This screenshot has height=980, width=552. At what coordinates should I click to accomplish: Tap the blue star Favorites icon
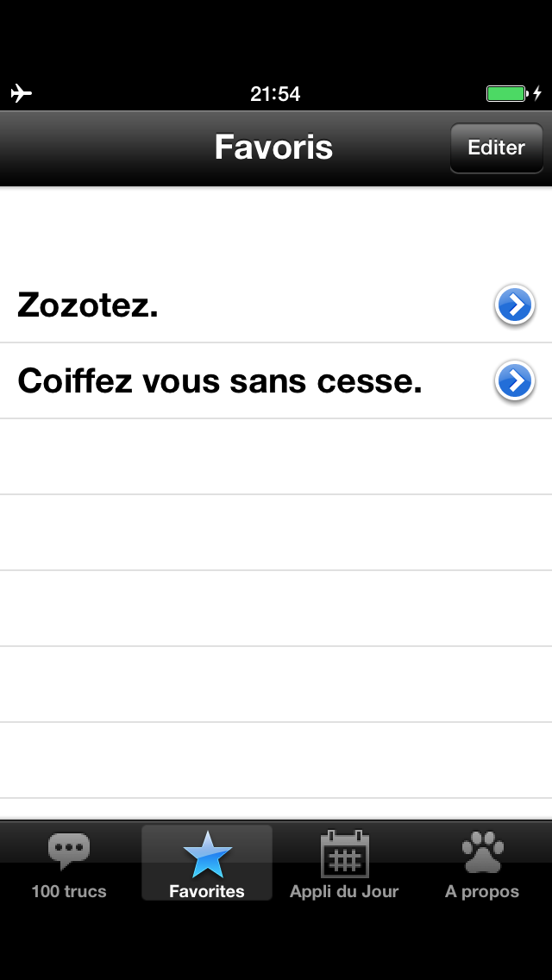tap(207, 854)
